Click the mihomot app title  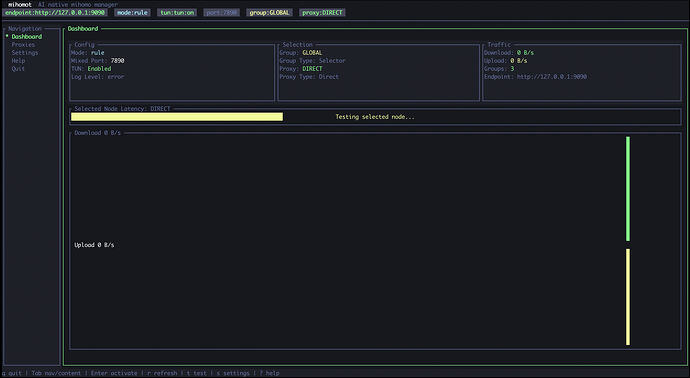click(20, 4)
